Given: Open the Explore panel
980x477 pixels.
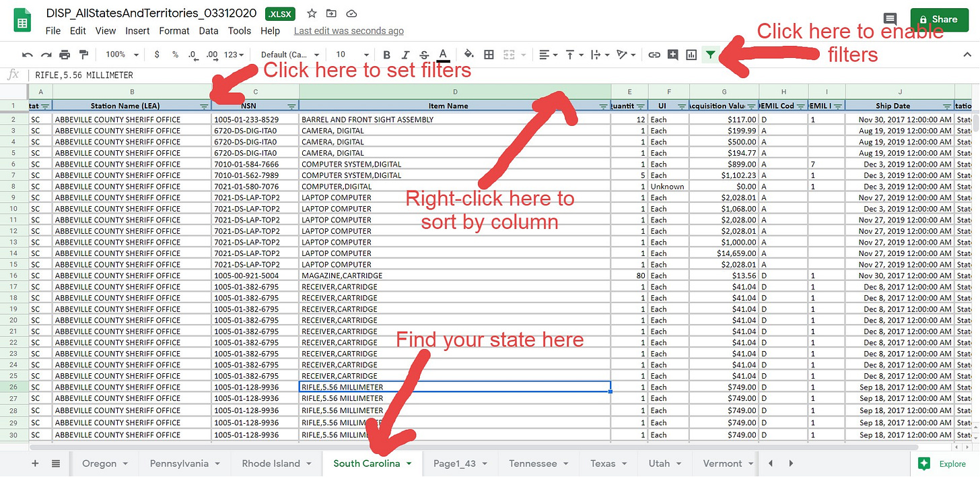Looking at the screenshot, I should [944, 464].
